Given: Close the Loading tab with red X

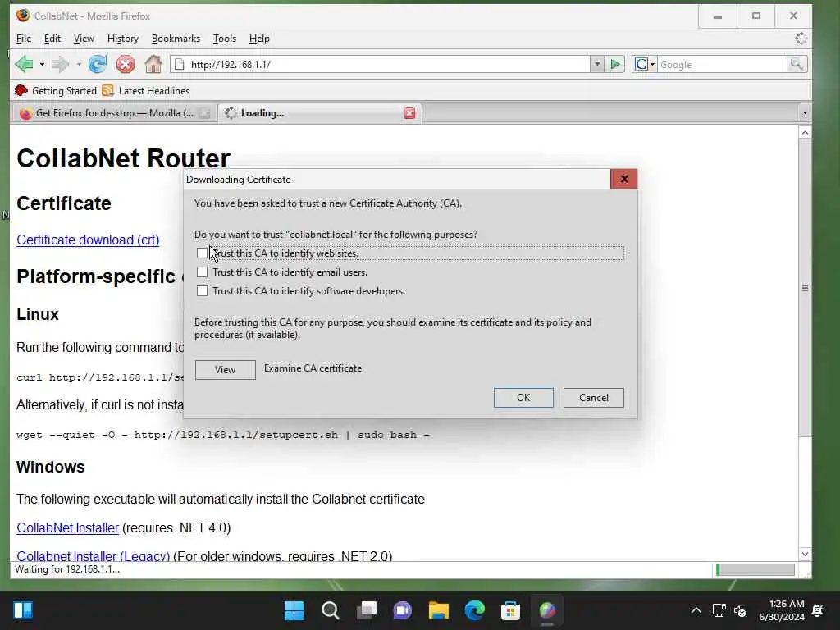Looking at the screenshot, I should [x=409, y=113].
